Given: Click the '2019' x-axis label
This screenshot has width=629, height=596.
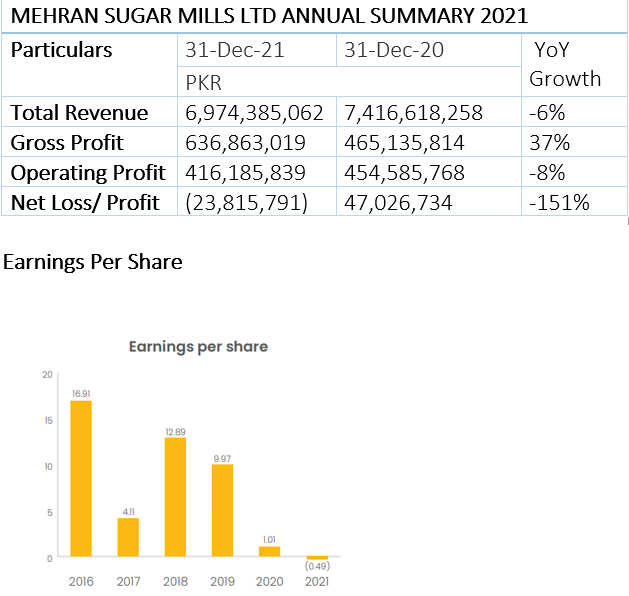Looking at the screenshot, I should [222, 582].
